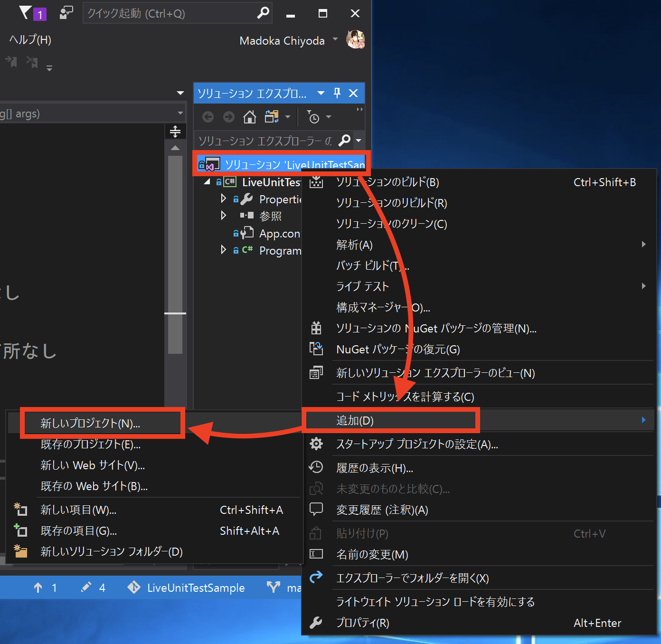Open the Solution Explorer search options dropdown
The height and width of the screenshot is (644, 661).
tap(359, 141)
